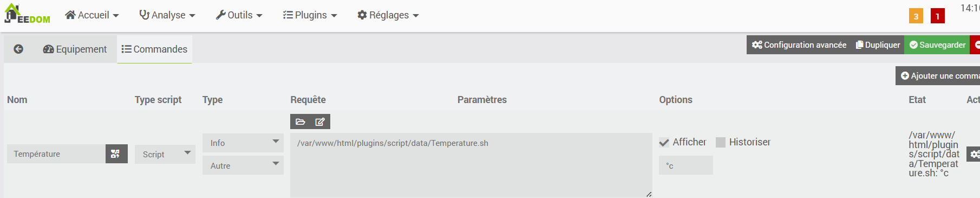
Task: Click the command gears icon near Etat
Action: 974,155
